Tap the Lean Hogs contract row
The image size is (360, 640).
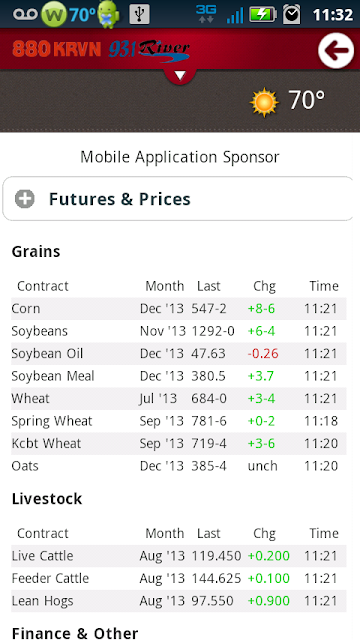click(179, 601)
